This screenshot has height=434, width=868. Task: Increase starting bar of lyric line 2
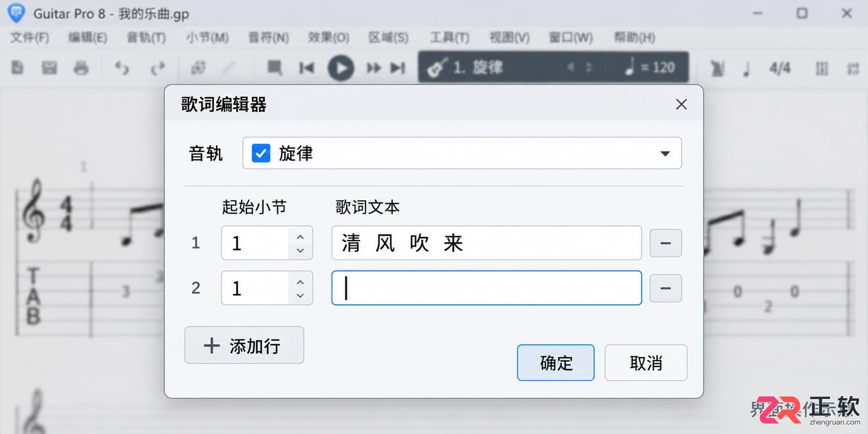pos(300,281)
